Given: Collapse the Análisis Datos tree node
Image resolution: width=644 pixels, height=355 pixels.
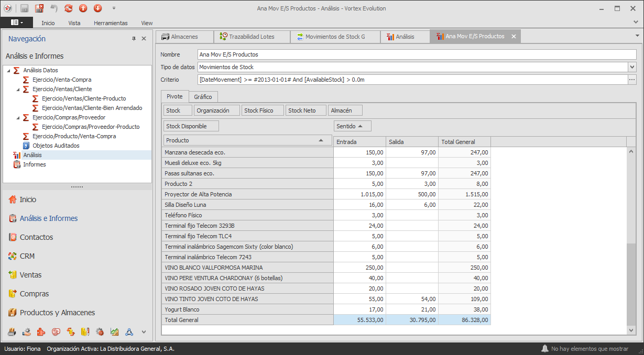Looking at the screenshot, I should (x=8, y=70).
